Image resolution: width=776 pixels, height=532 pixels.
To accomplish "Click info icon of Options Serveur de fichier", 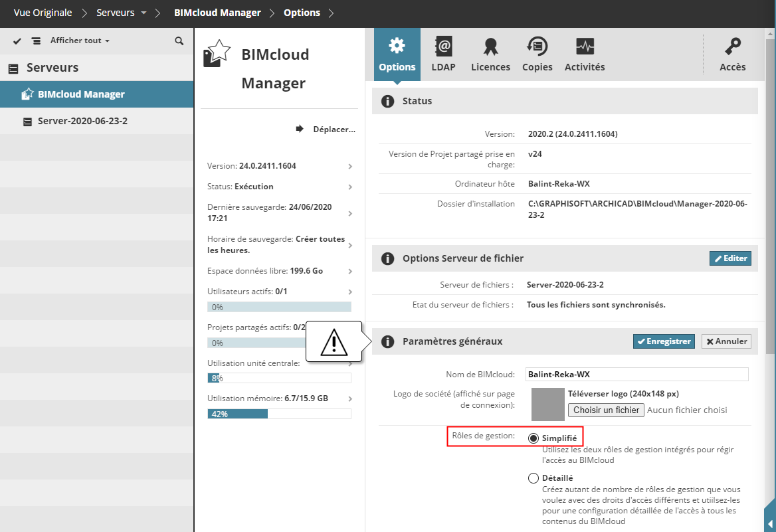I will pos(387,259).
